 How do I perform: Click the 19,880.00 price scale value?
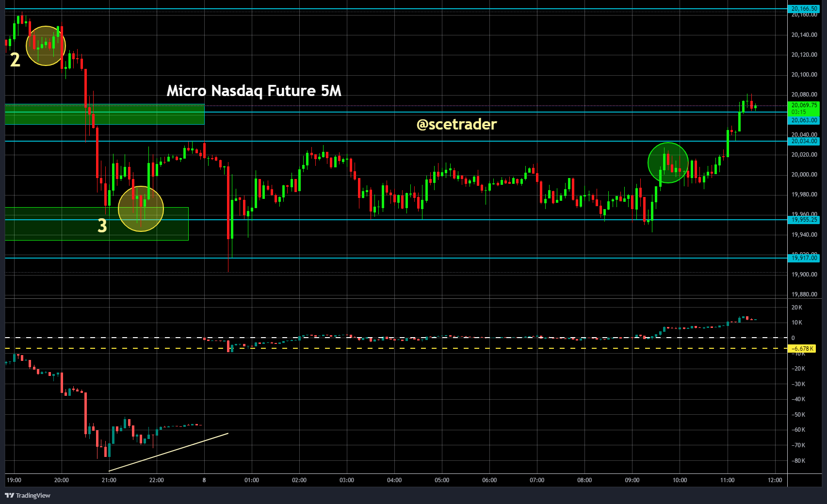click(804, 294)
